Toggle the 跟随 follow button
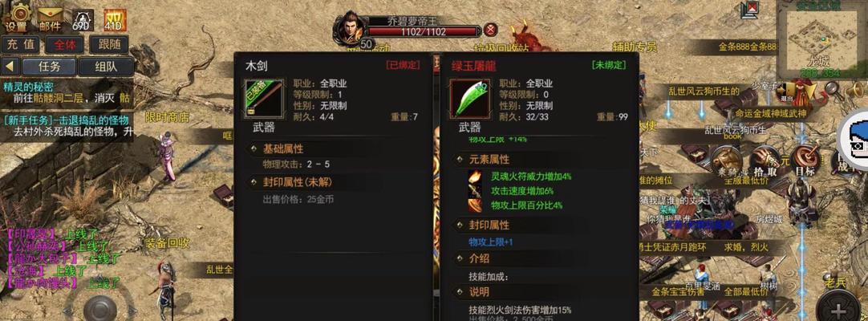The width and height of the screenshot is (868, 321). click(109, 45)
